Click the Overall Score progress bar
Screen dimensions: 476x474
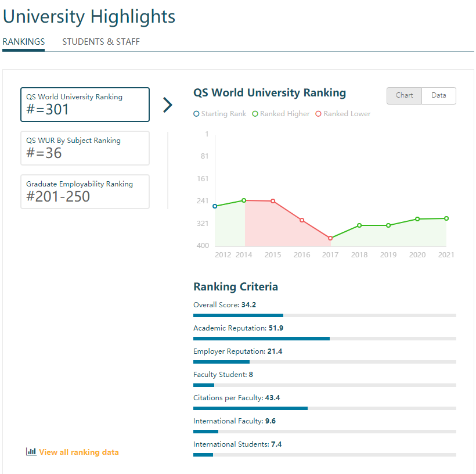324,315
